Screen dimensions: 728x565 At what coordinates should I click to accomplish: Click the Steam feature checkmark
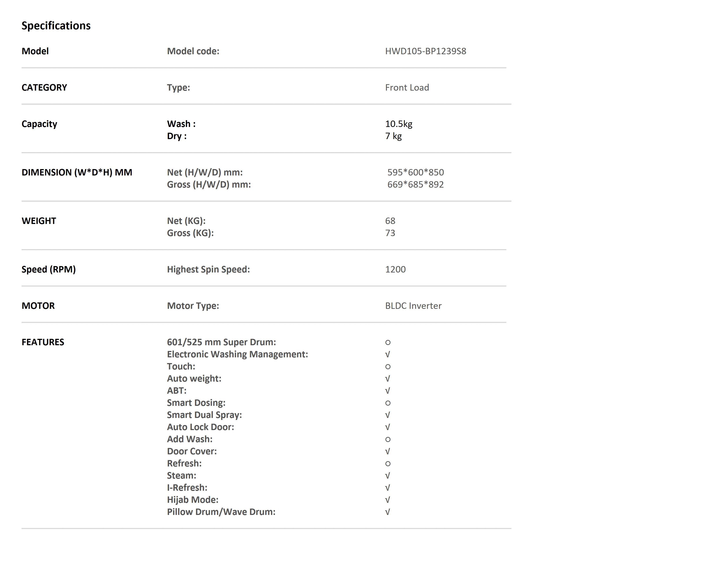pos(387,476)
